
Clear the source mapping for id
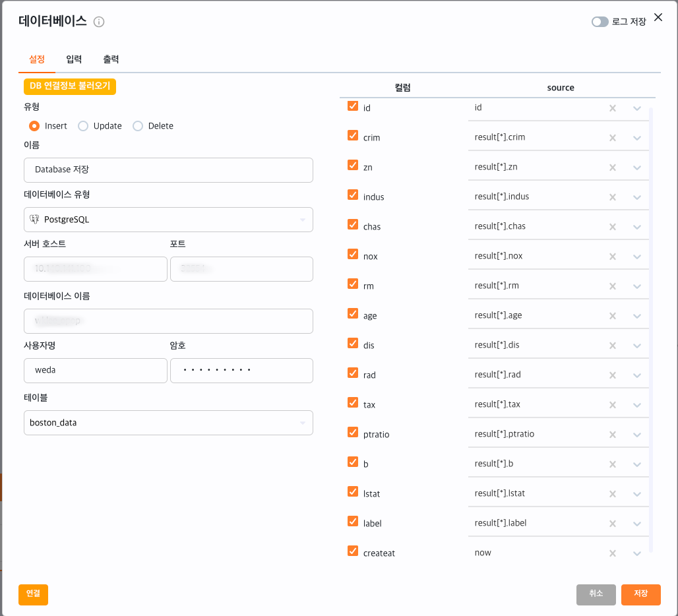coord(613,109)
